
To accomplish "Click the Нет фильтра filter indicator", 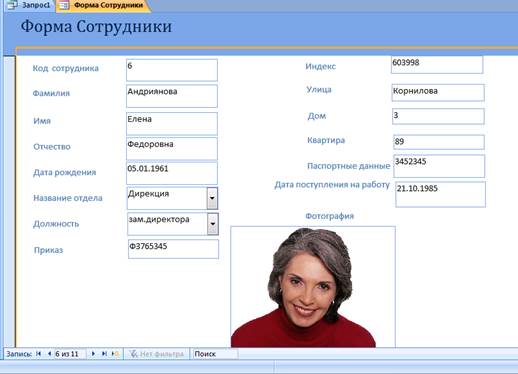I will 157,354.
